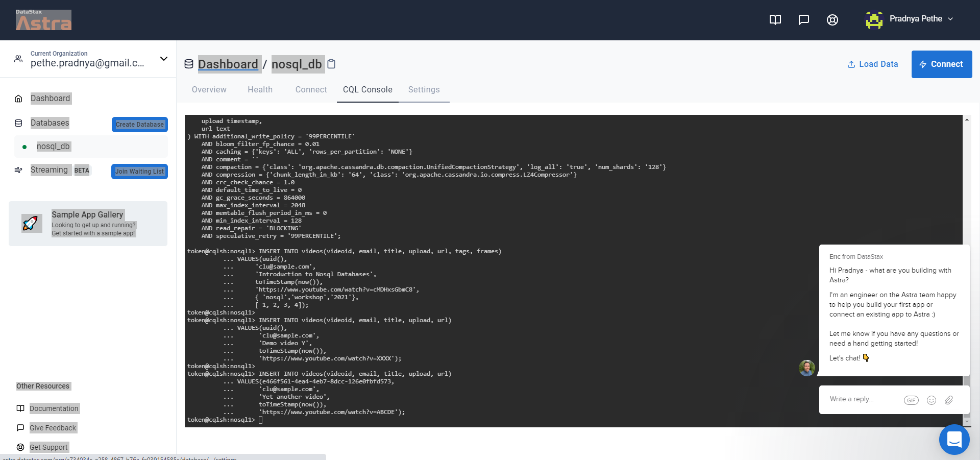This screenshot has width=980, height=460.
Task: Click the Dashboard home icon
Action: 18,98
